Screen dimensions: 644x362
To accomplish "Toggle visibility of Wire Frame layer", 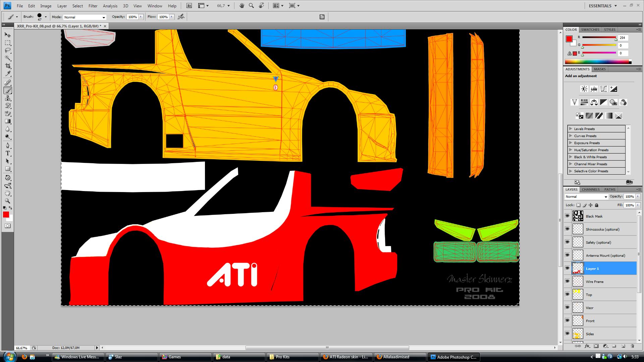I will point(567,282).
